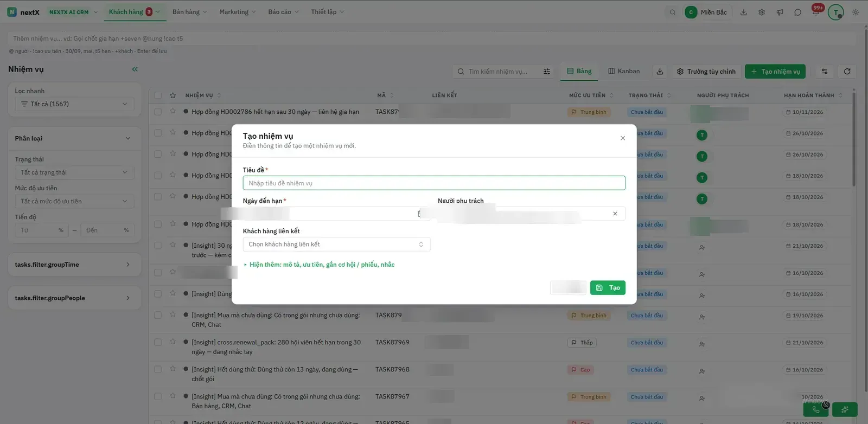This screenshot has width=868, height=424.
Task: Click the search filter sliders icon
Action: tap(547, 72)
